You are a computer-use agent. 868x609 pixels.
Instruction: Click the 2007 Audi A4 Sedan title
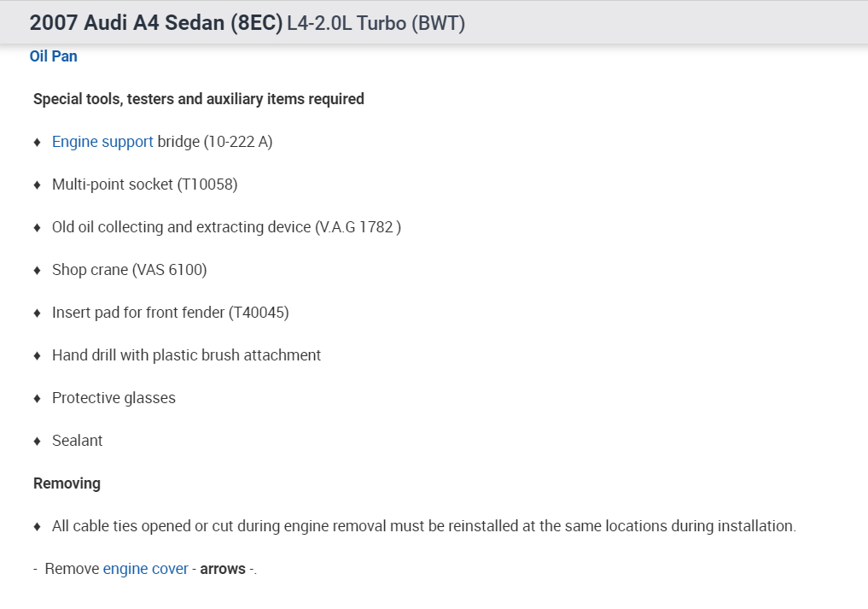(x=155, y=23)
